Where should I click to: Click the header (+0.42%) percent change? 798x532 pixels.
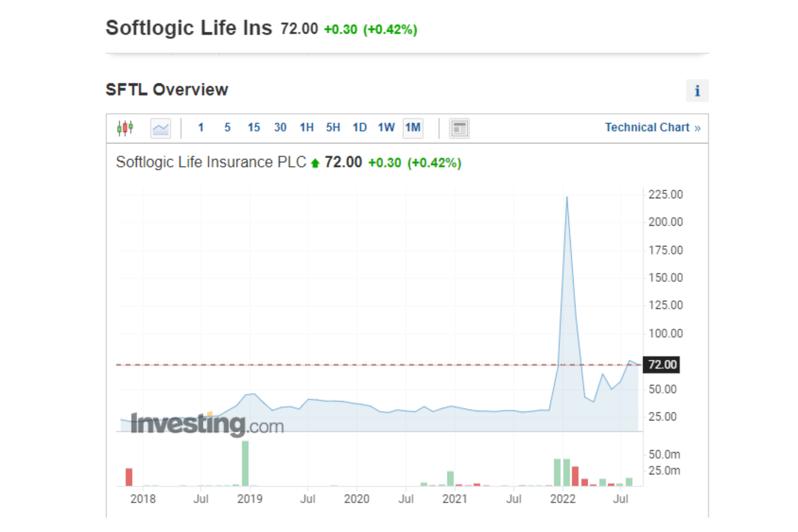390,30
